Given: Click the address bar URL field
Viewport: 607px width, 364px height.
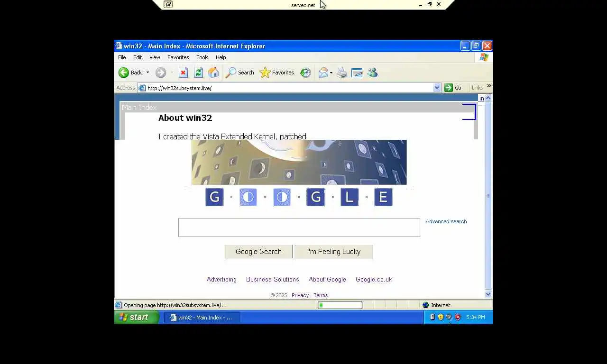Looking at the screenshot, I should pos(289,88).
